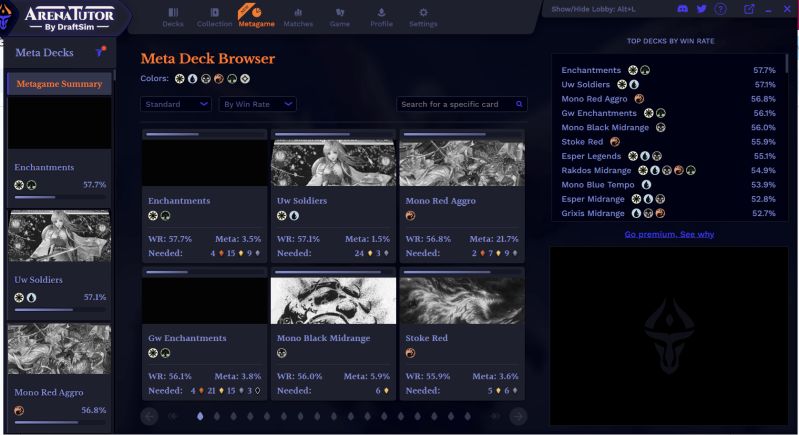Open the Settings gear

[x=423, y=17]
